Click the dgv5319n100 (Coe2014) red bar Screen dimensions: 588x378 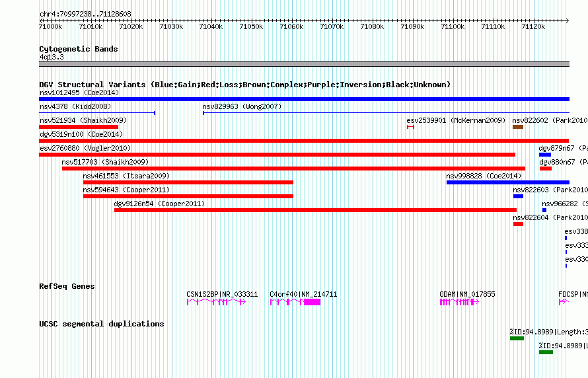(x=304, y=141)
